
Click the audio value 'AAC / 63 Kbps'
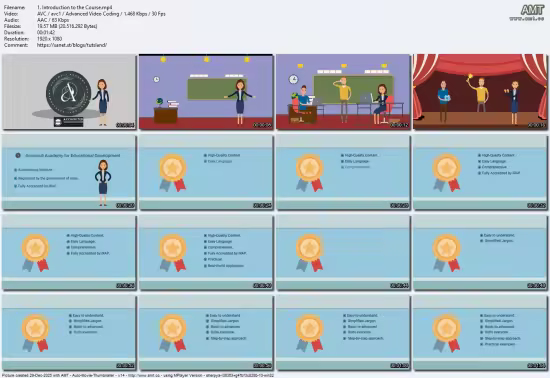click(53, 20)
